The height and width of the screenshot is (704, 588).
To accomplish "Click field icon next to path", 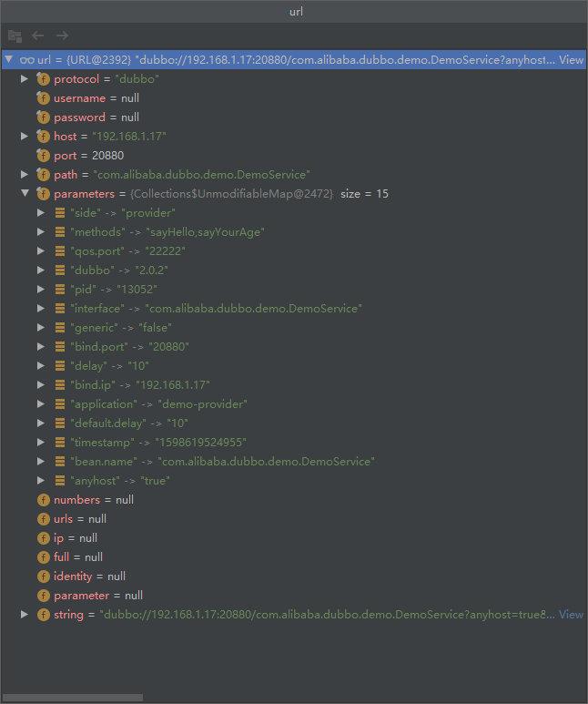I will [43, 175].
